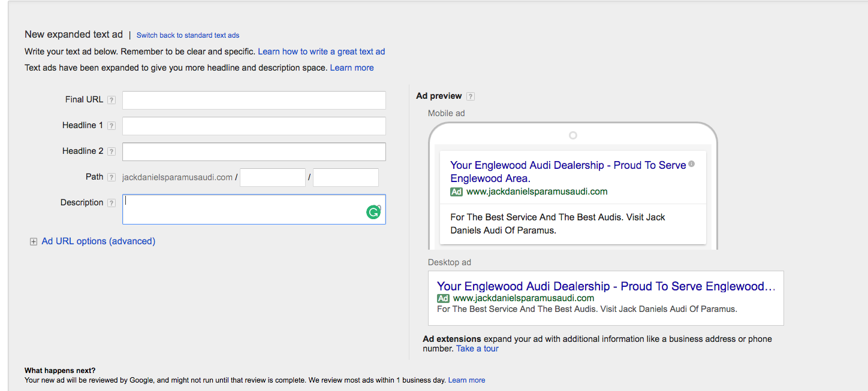Image resolution: width=868 pixels, height=391 pixels.
Task: Click Path domain jackdanielsparamusaudi.com text
Action: click(177, 177)
